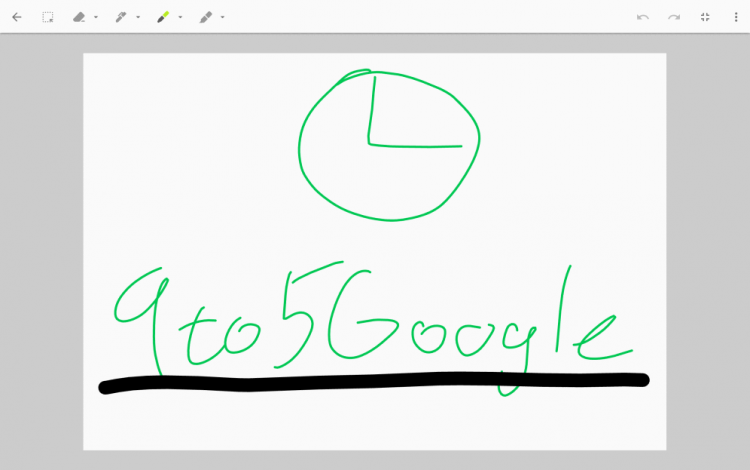Go back with the left arrow
Viewport: 750px width, 470px height.
click(x=17, y=17)
